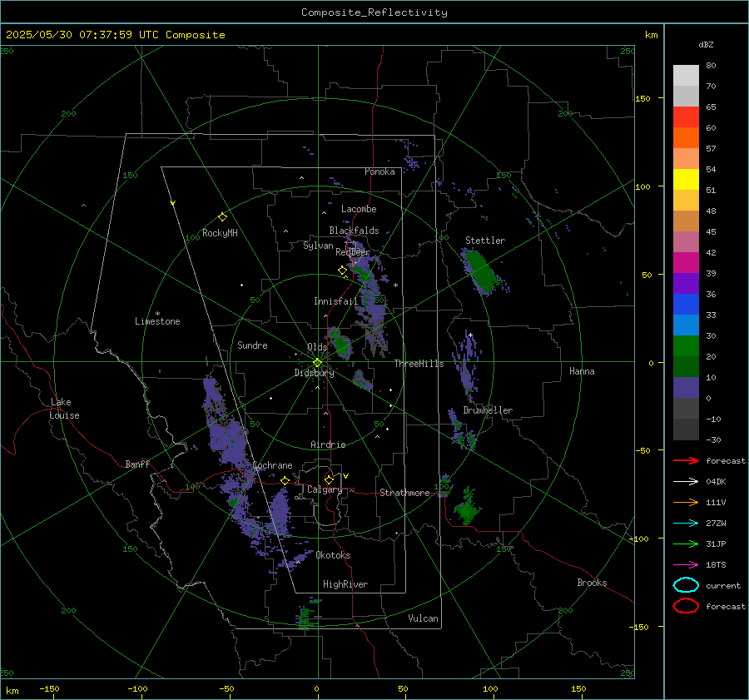Click the Composite_Reflectivity title

(x=374, y=12)
